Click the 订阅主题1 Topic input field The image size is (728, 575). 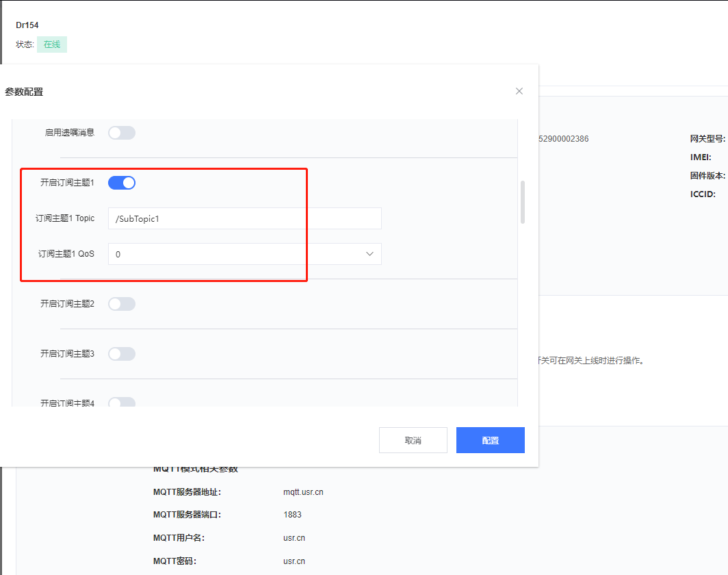click(244, 218)
